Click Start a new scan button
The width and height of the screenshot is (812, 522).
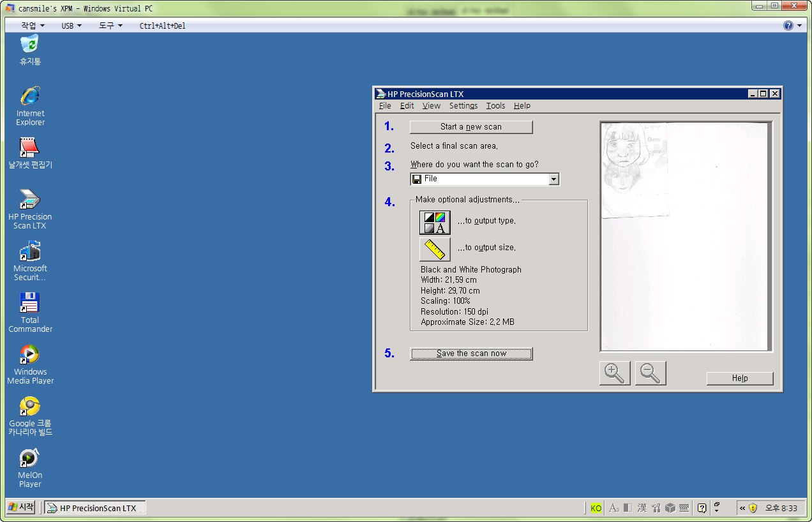(470, 127)
